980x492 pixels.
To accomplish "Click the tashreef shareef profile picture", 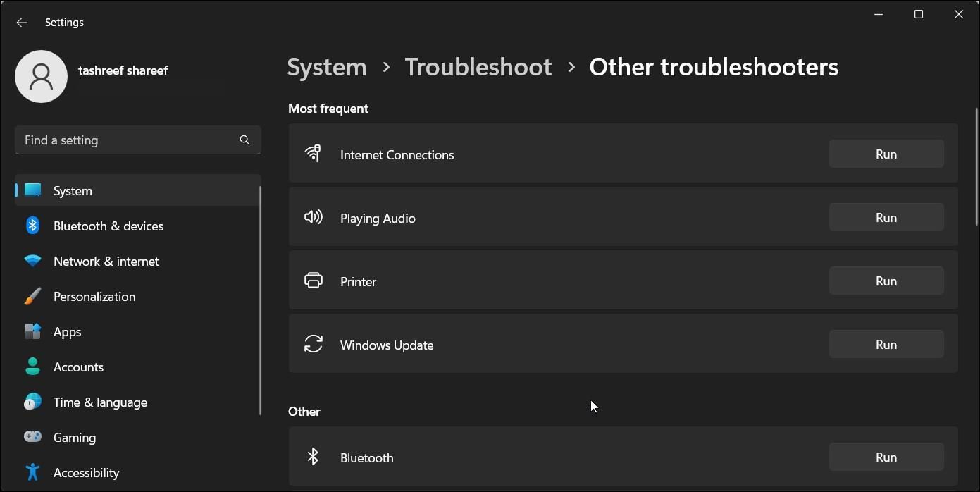I will pyautogui.click(x=41, y=76).
